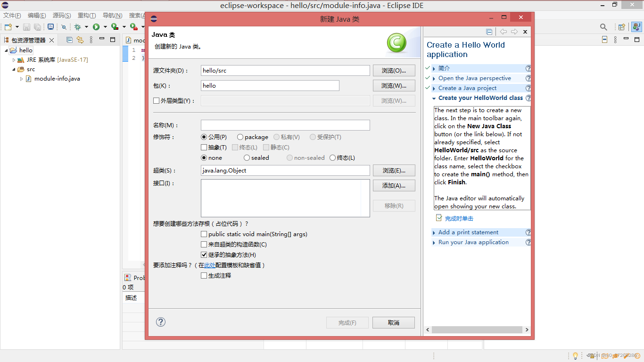
Task: Check public static void main method stub
Action: tap(204, 234)
